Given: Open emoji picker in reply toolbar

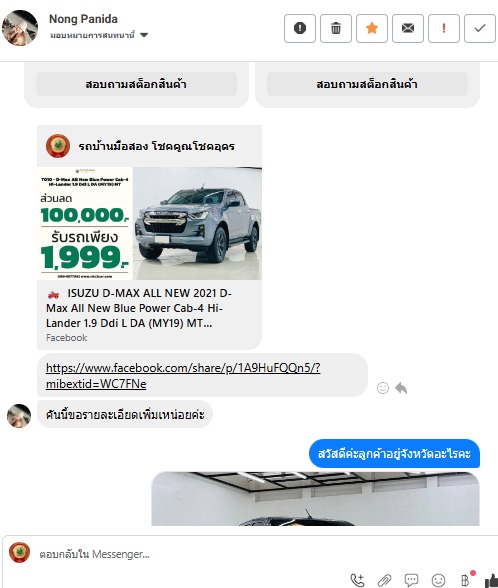Looking at the screenshot, I should [438, 580].
